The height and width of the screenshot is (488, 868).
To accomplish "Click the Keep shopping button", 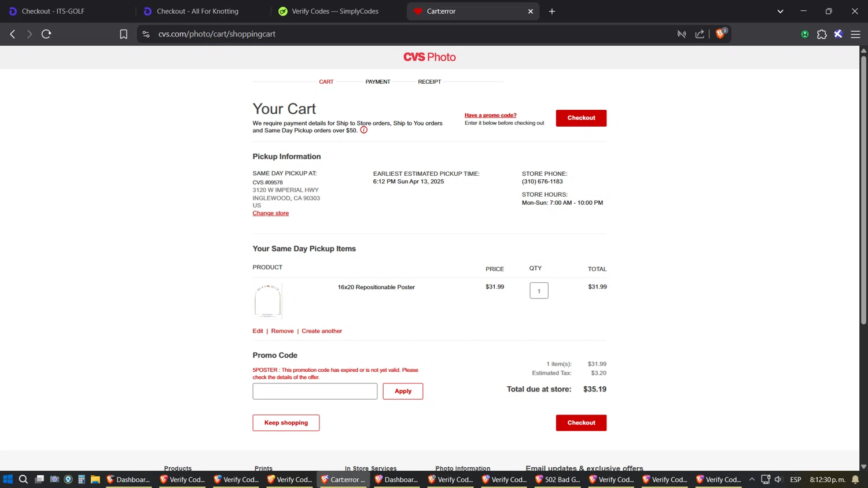I will tap(286, 423).
